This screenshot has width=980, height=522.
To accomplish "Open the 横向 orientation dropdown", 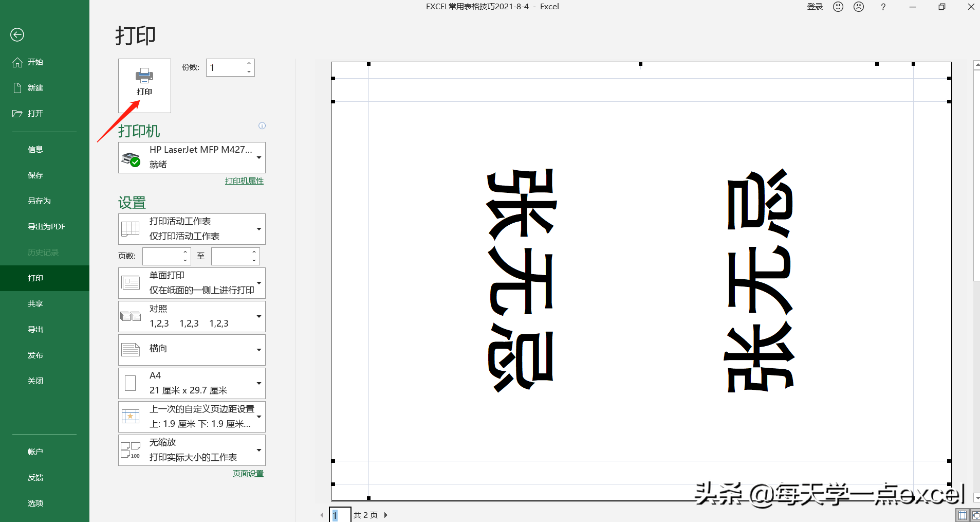I will pyautogui.click(x=192, y=350).
